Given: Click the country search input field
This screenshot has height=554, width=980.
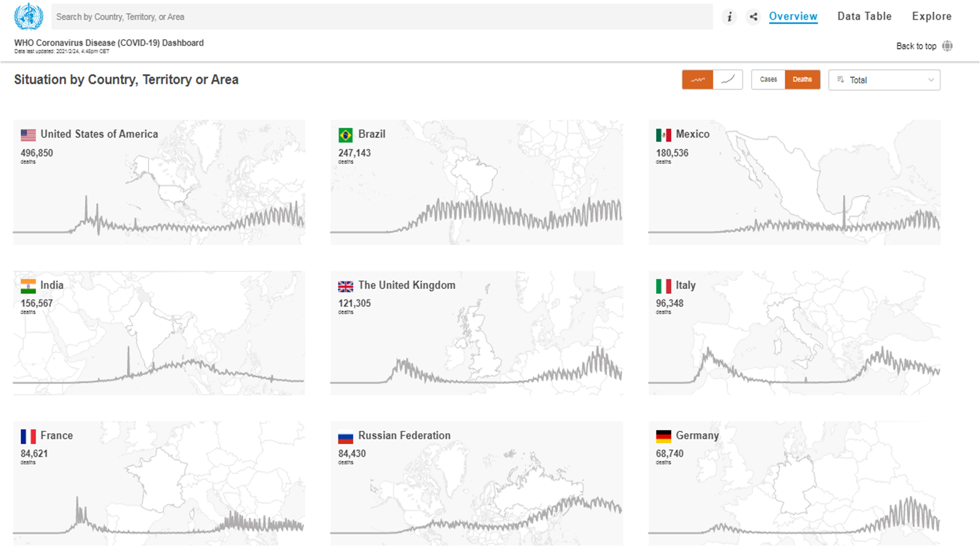Looking at the screenshot, I should (x=381, y=17).
